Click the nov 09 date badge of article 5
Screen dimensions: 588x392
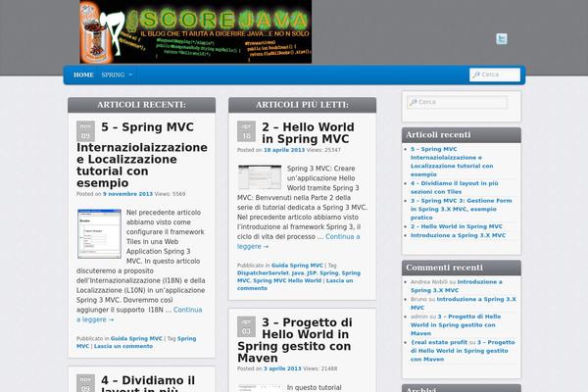[x=85, y=131]
